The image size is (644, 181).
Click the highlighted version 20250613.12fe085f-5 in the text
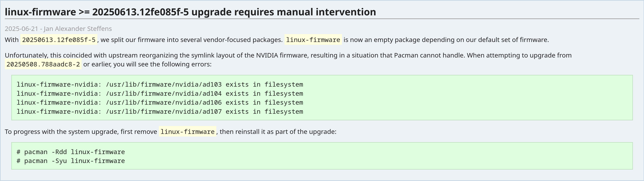[59, 40]
